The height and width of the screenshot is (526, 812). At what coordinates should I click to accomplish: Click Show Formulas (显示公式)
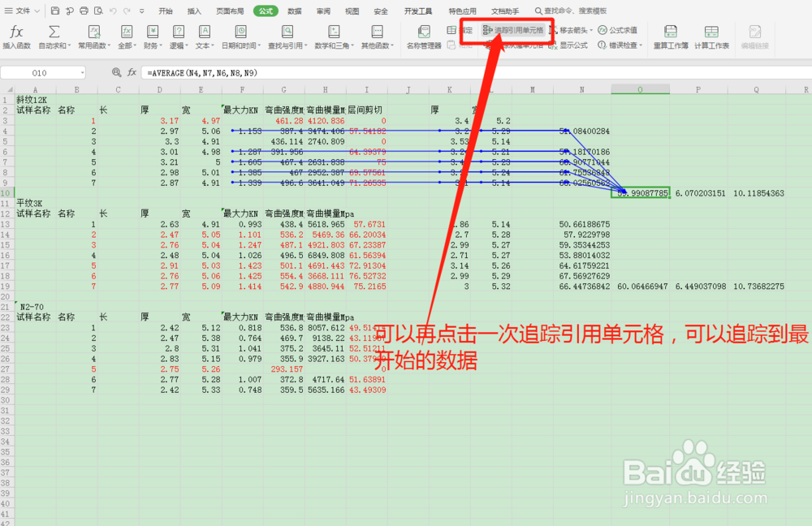coord(568,45)
